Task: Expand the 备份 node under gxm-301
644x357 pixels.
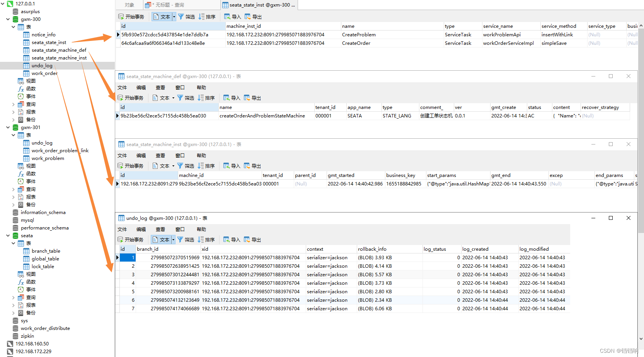Action: click(x=14, y=205)
